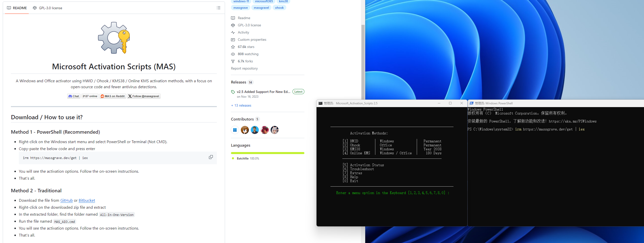Image resolution: width=644 pixels, height=243 pixels.
Task: Click the '[5] Activation Status' line
Action: pyautogui.click(x=363, y=165)
